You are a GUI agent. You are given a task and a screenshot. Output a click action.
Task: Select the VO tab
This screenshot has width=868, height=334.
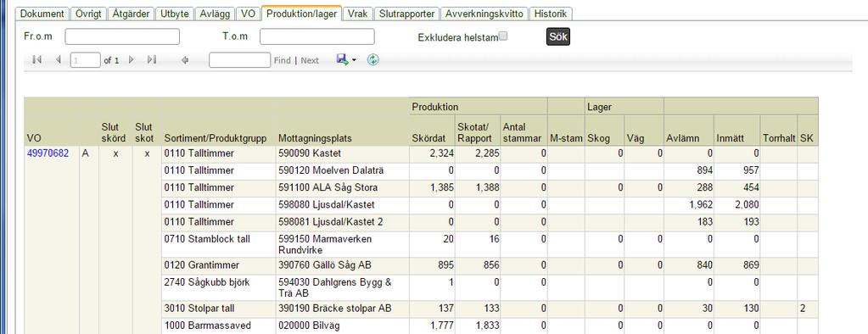click(249, 14)
